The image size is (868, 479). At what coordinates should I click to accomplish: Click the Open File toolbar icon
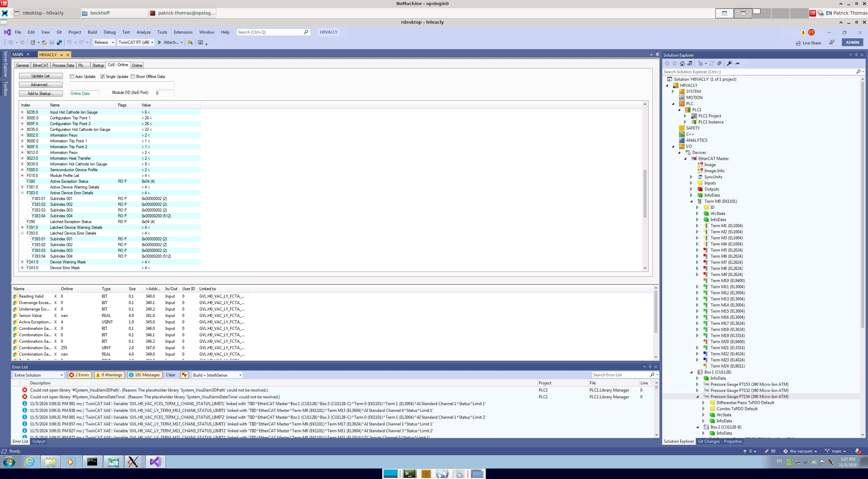pyautogui.click(x=44, y=42)
